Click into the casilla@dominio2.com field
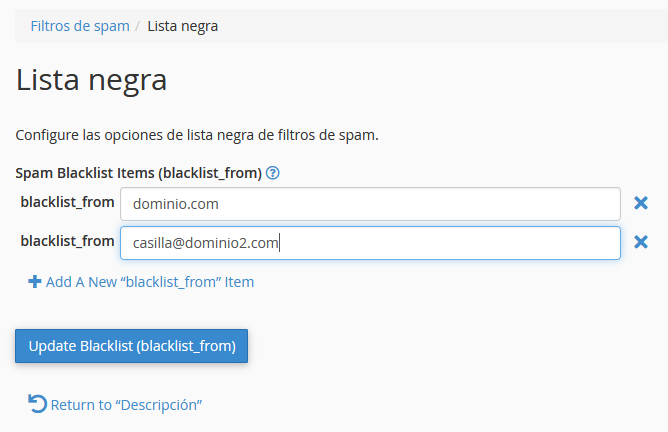This screenshot has height=432, width=668. (370, 243)
